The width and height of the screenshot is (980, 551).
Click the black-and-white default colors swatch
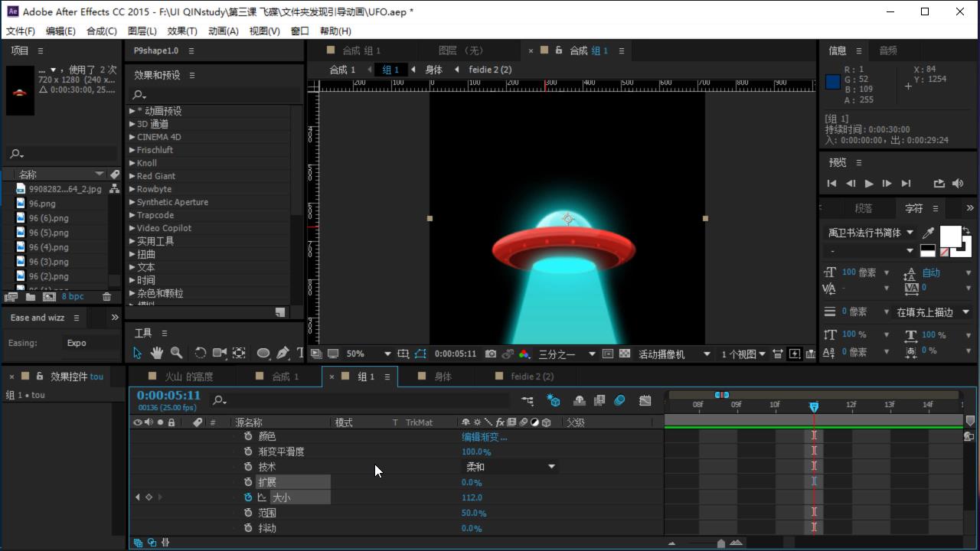[x=927, y=250]
